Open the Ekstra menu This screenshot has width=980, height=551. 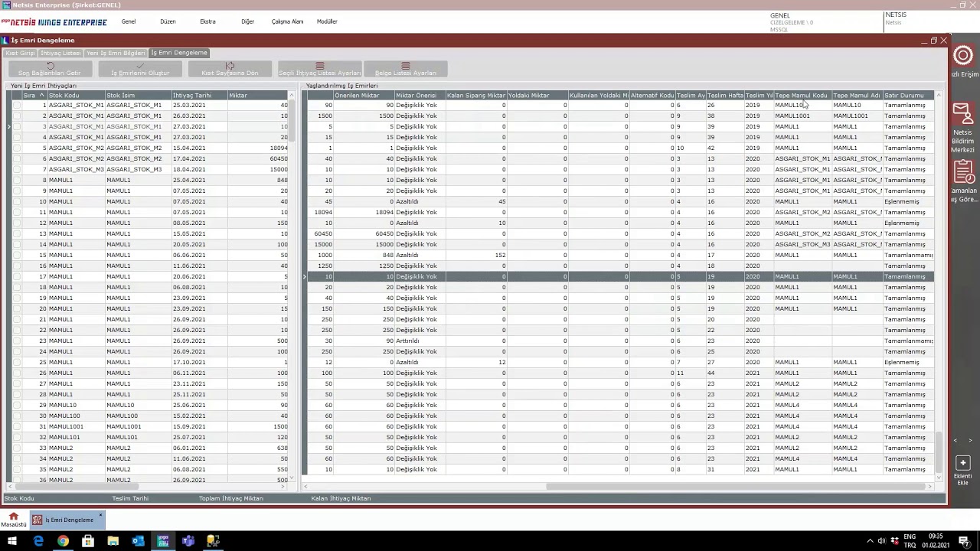click(x=207, y=21)
